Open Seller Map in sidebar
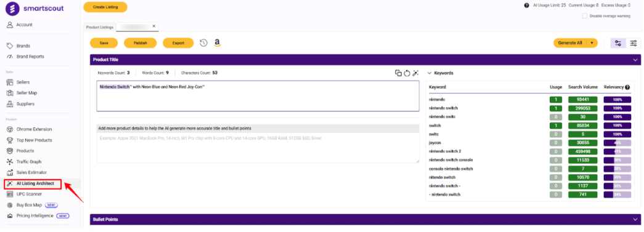This screenshot has width=644, height=232. pos(26,93)
